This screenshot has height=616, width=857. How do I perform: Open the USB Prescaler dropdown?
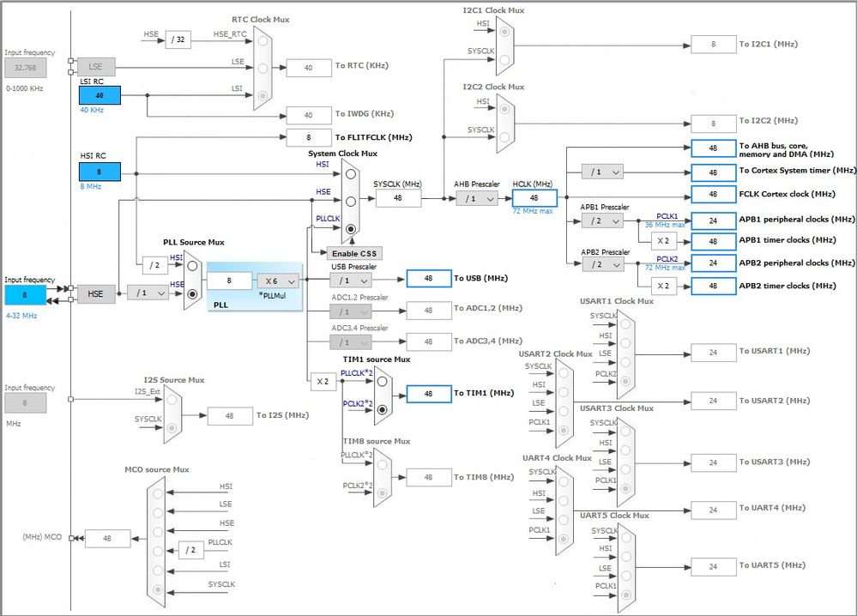tap(350, 280)
